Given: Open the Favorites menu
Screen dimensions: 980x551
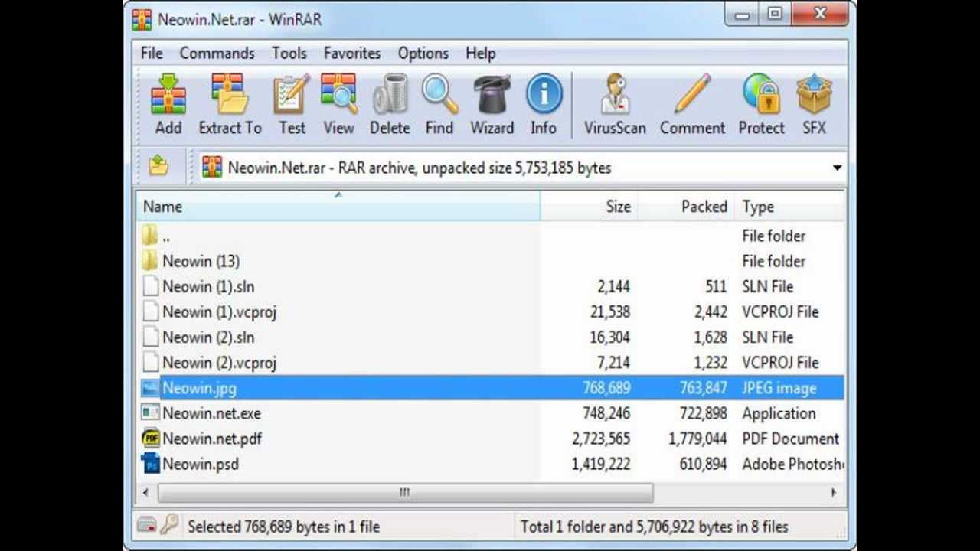Looking at the screenshot, I should (x=351, y=54).
